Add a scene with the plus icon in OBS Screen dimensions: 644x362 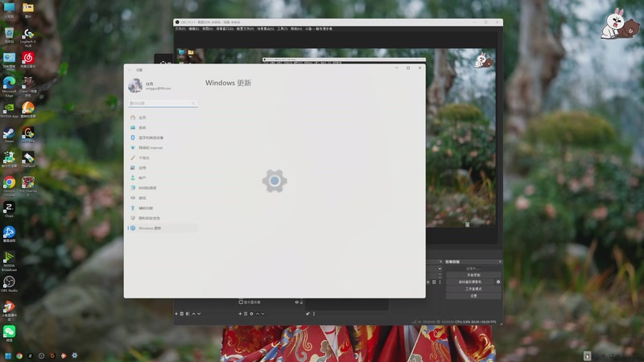(176, 314)
